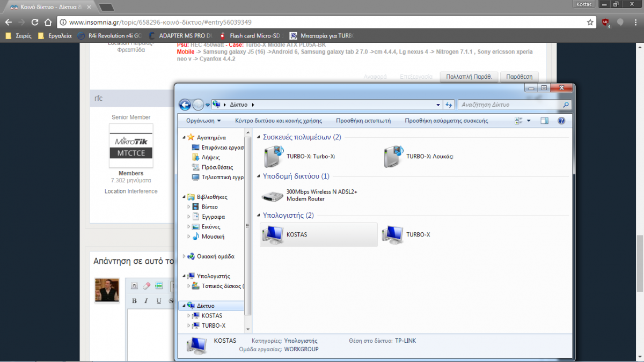Open Chrome menu three dots

[635, 23]
